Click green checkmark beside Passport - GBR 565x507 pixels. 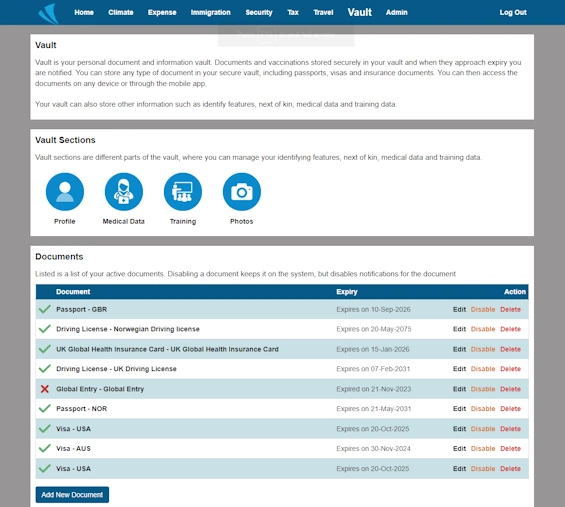point(45,309)
